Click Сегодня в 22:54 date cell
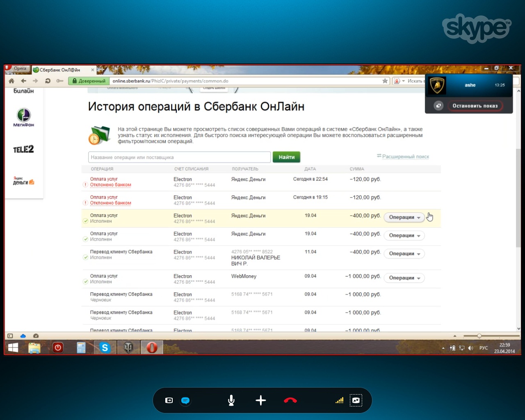The width and height of the screenshot is (525, 420). click(x=310, y=179)
